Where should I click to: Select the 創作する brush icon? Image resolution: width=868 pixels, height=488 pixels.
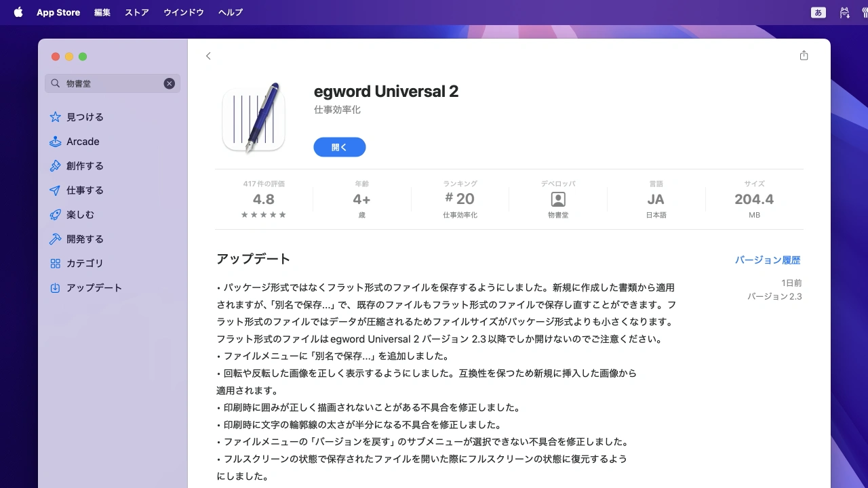pos(56,166)
